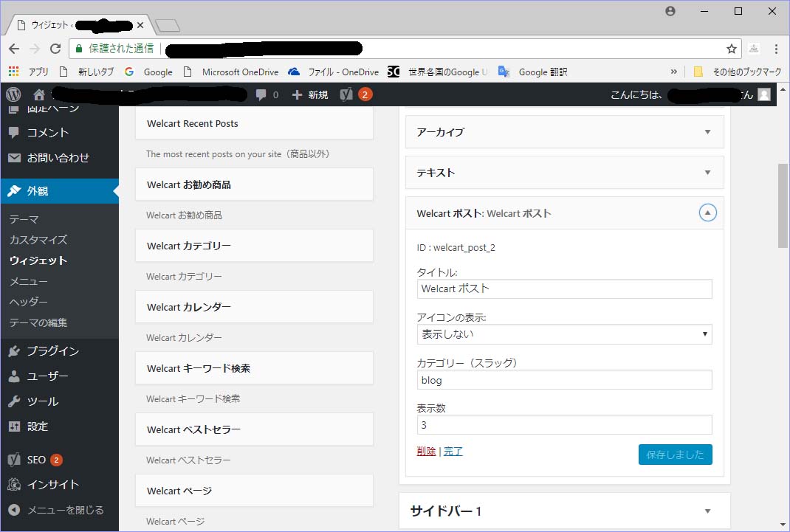Show more bookmarks with chevron icon

(x=673, y=72)
